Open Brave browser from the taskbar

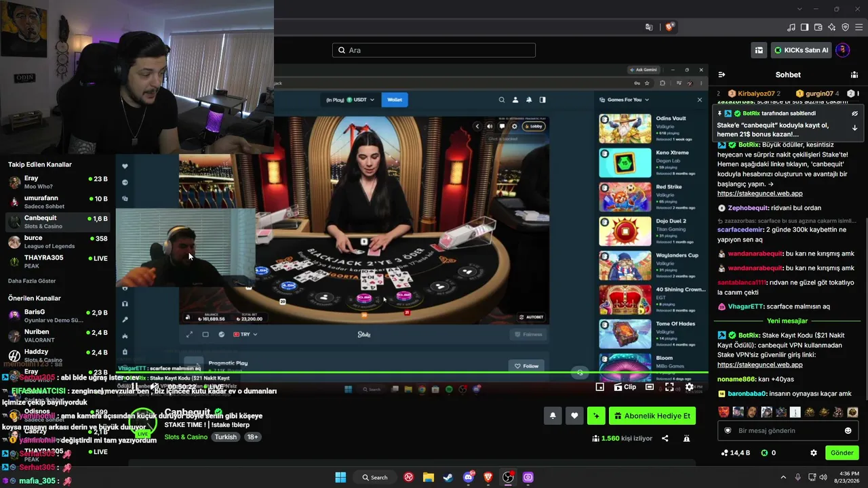click(x=488, y=477)
